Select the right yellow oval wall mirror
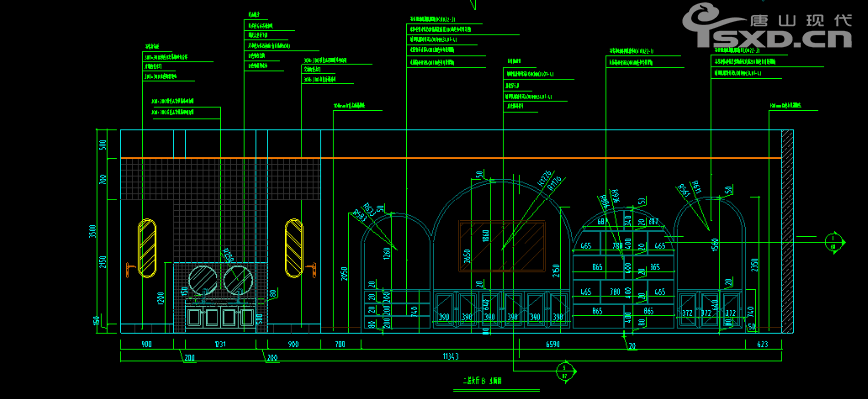The width and height of the screenshot is (868, 399). (x=294, y=248)
